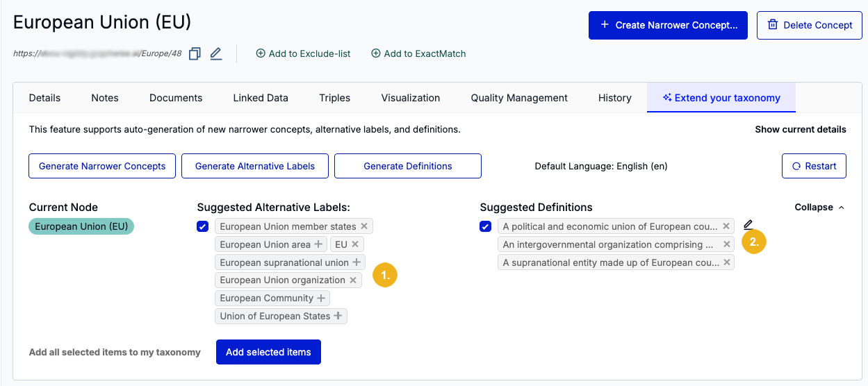Add 'European supranational union' with plus icon
868x386 pixels.
[357, 262]
